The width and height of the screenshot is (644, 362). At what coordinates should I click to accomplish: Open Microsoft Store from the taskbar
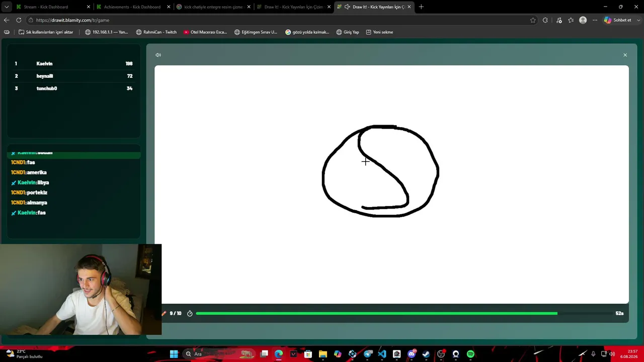(308, 354)
